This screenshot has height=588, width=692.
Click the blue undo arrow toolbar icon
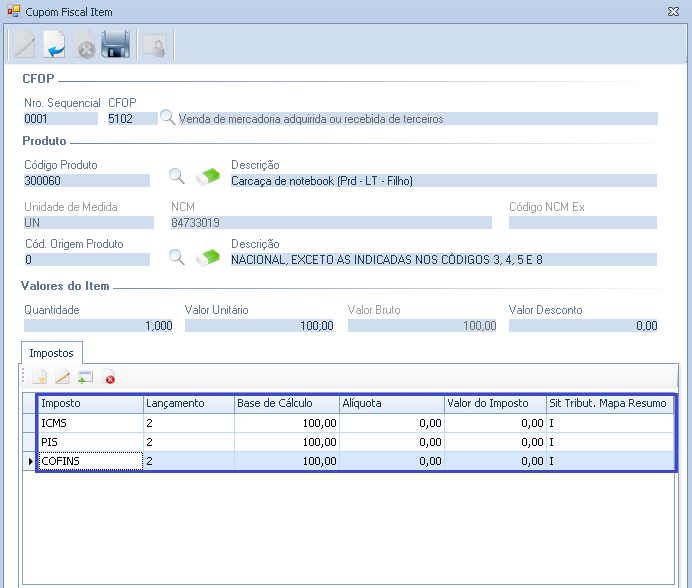pyautogui.click(x=54, y=45)
